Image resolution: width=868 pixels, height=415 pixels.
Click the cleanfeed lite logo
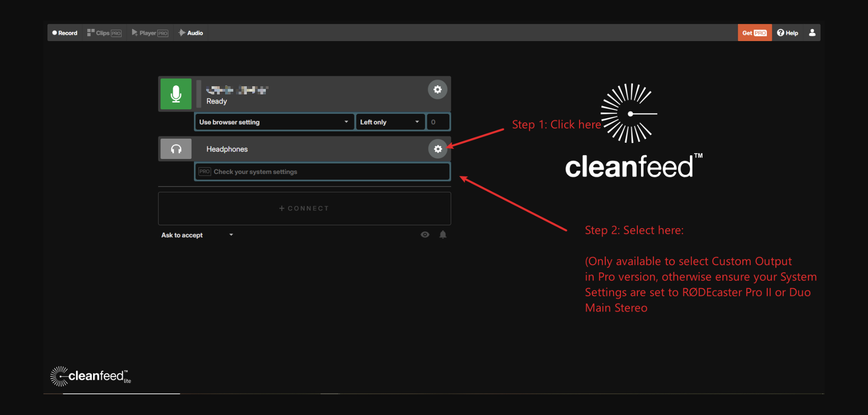[x=90, y=376]
